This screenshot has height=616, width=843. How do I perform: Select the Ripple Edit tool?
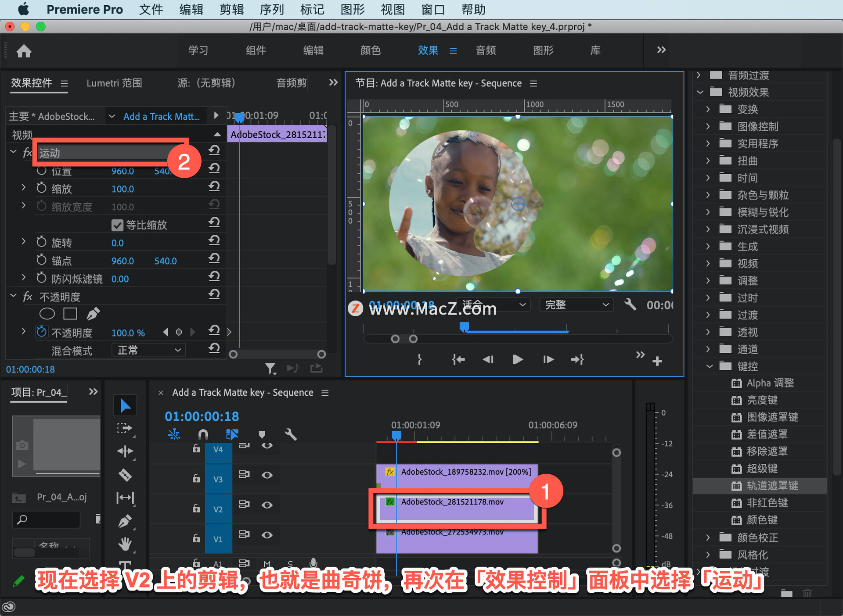point(125,451)
